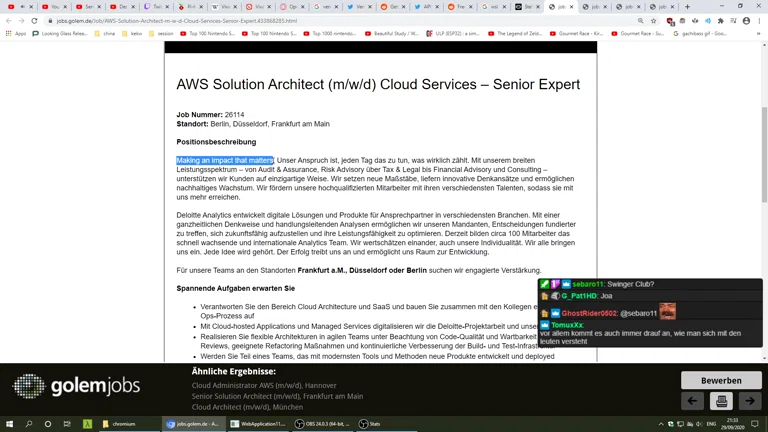
Task: Click the zoom magnifier in address bar
Action: pos(641,20)
